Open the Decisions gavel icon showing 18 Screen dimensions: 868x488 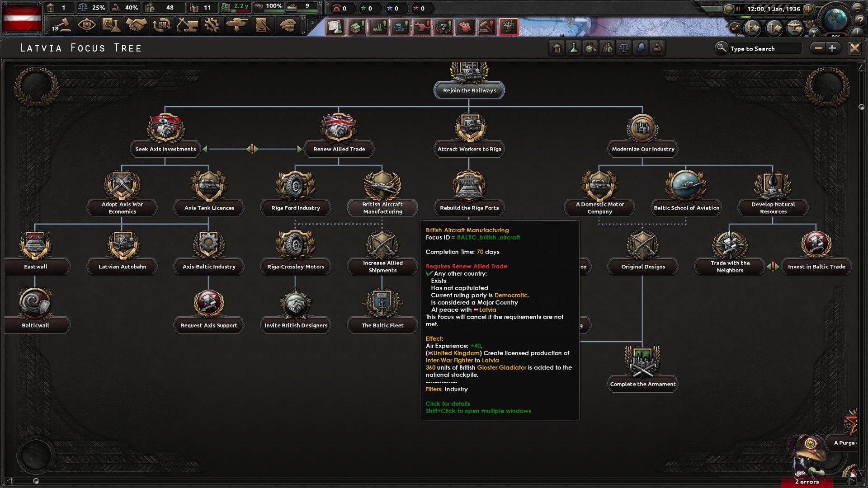(x=61, y=25)
